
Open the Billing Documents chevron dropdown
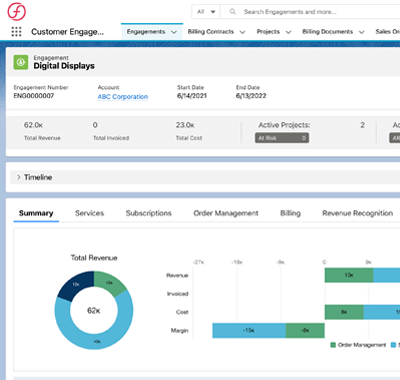(x=362, y=32)
